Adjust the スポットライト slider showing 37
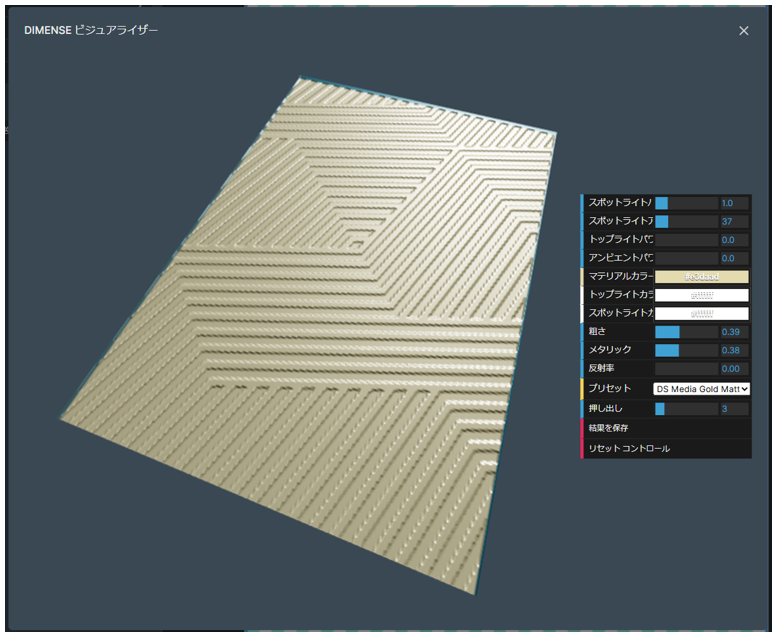778x632 pixels. click(x=687, y=221)
